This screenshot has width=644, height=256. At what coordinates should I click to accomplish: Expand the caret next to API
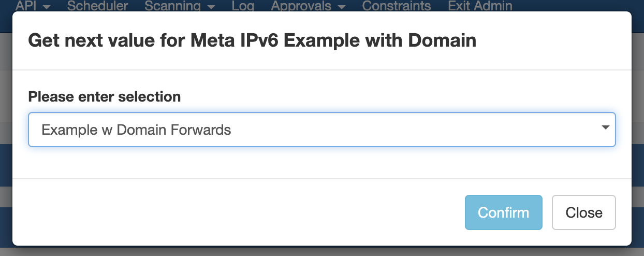[x=47, y=7]
